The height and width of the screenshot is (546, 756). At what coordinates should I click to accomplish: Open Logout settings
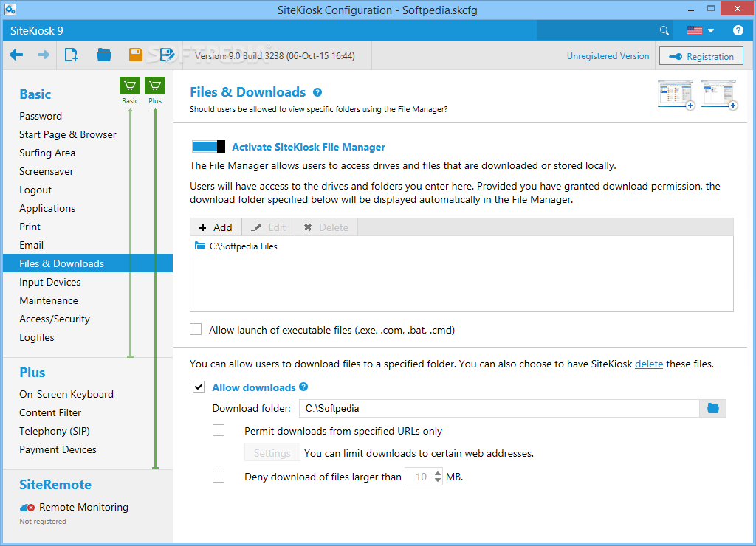(x=35, y=190)
